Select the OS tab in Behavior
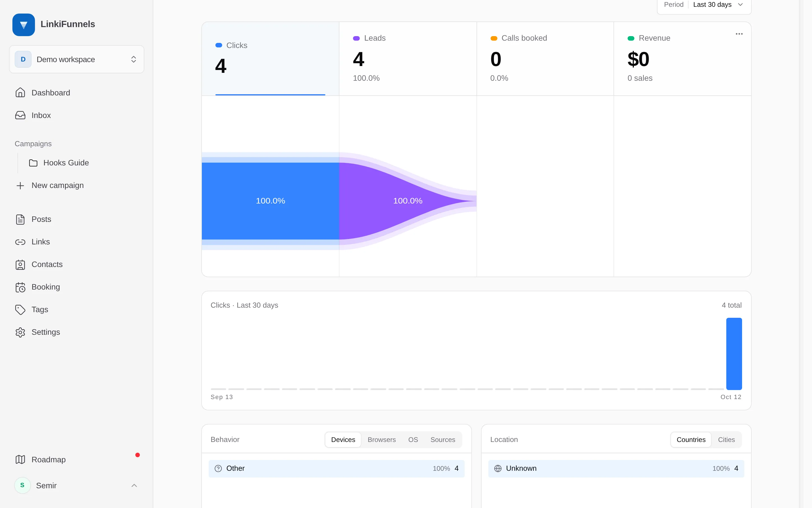Image resolution: width=812 pixels, height=508 pixels. [x=413, y=439]
